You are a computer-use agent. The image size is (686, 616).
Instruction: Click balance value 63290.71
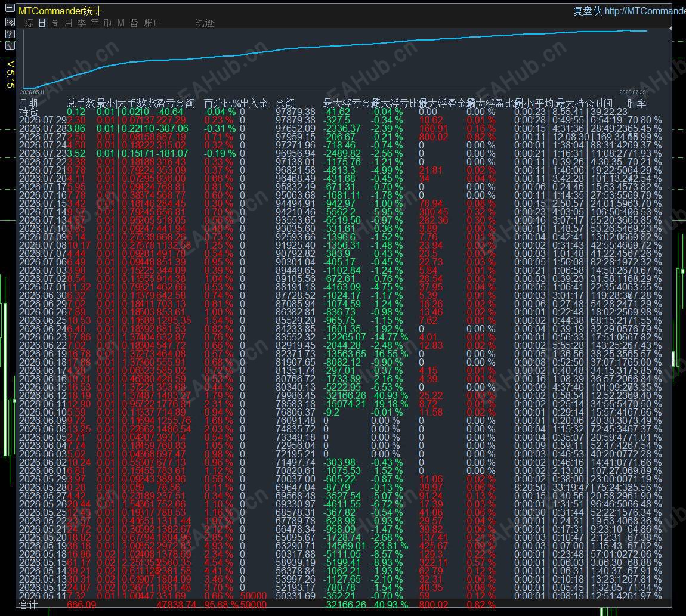[295, 546]
